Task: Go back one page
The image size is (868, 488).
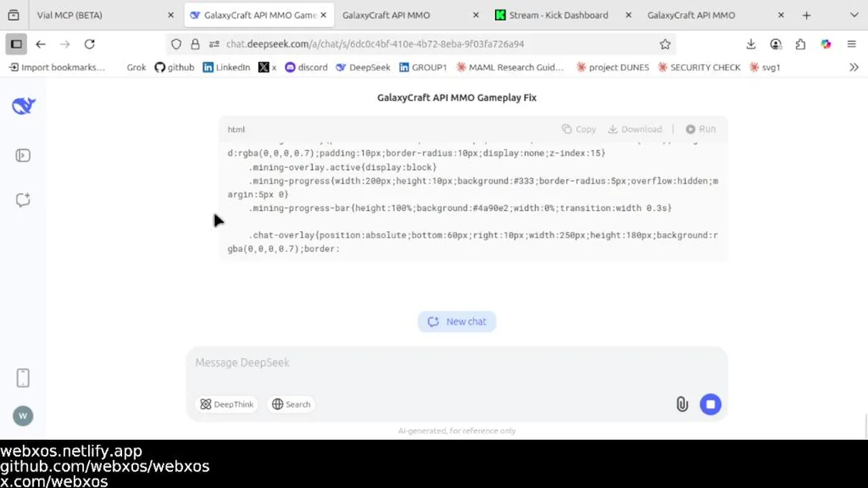Action: click(41, 44)
